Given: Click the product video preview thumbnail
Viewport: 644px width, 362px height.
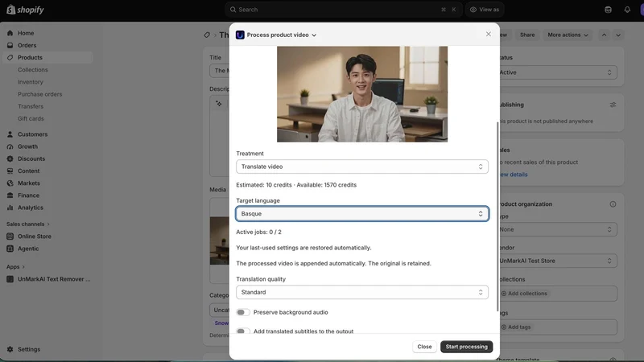Looking at the screenshot, I should point(361,94).
